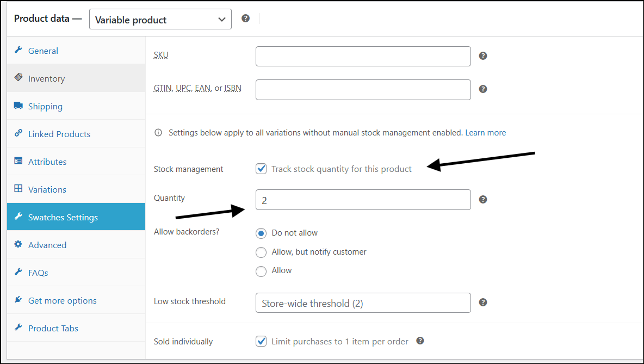Switch to the Variations tab
Screen dimensions: 644x364
tap(76, 189)
